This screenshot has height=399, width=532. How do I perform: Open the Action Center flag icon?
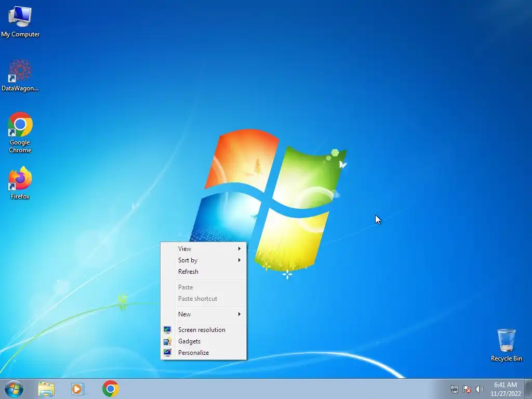[467, 389]
